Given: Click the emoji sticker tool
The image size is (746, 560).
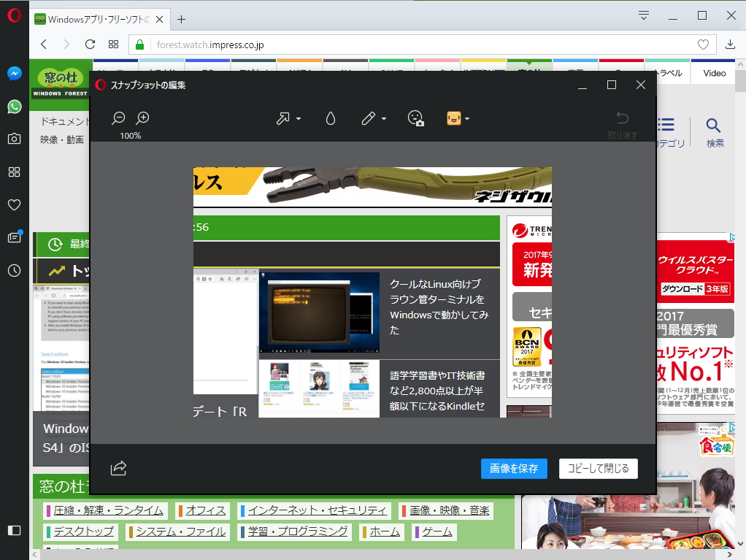Looking at the screenshot, I should point(453,118).
